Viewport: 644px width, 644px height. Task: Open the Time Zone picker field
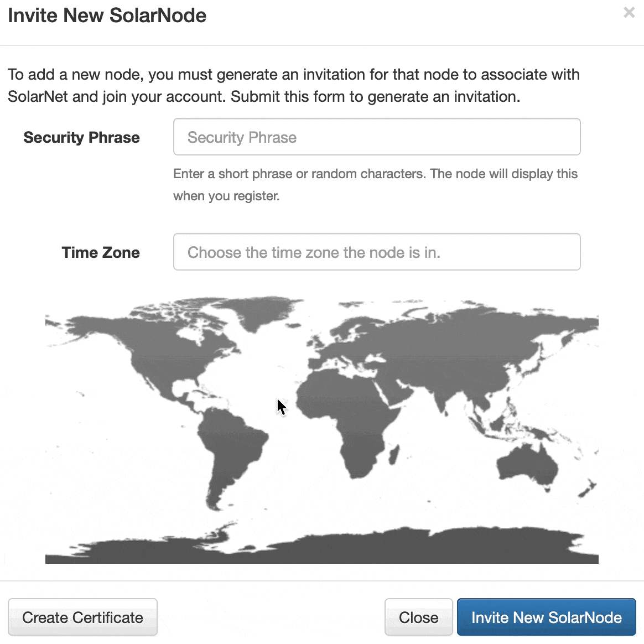pos(376,252)
